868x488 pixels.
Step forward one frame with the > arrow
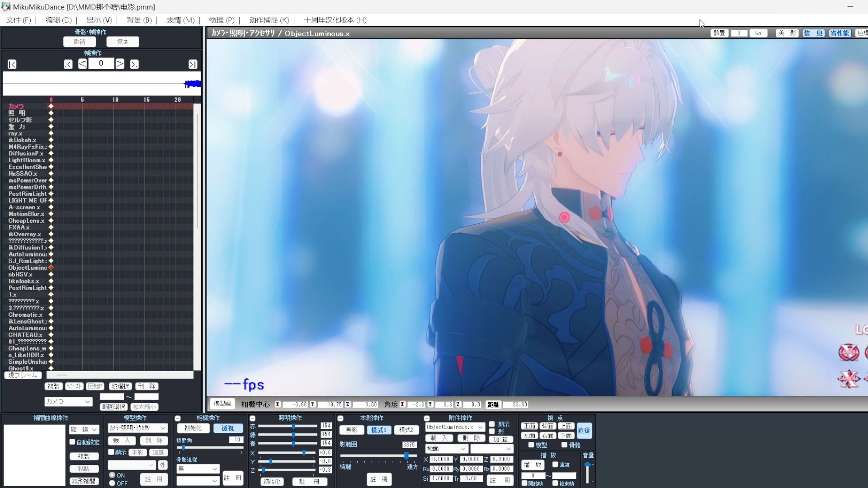pyautogui.click(x=120, y=64)
